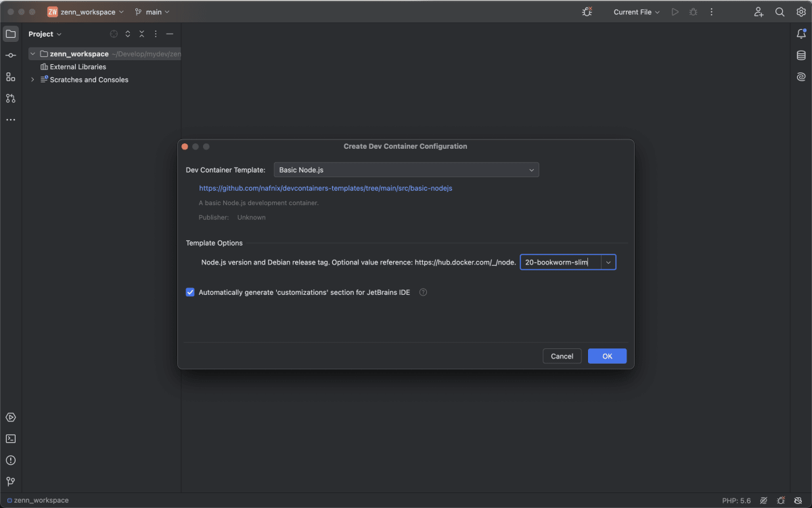Open the Terminal tool window
The height and width of the screenshot is (508, 812).
click(11, 439)
